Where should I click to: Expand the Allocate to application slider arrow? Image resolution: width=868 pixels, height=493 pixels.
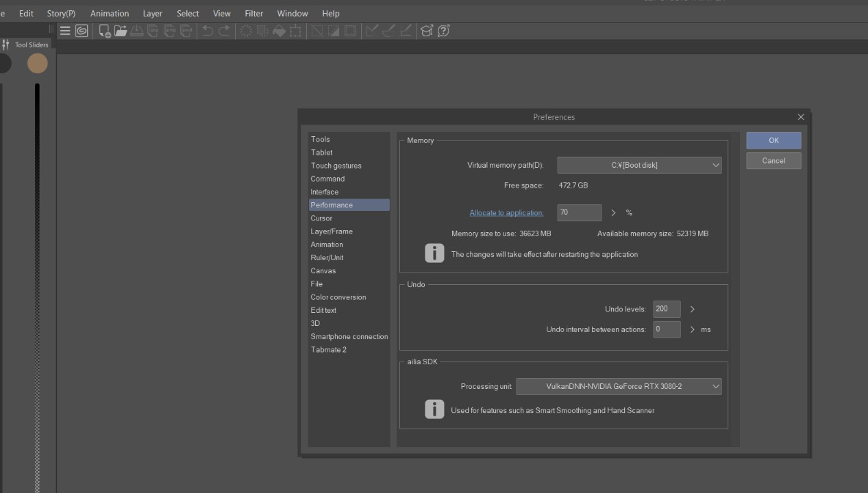613,213
